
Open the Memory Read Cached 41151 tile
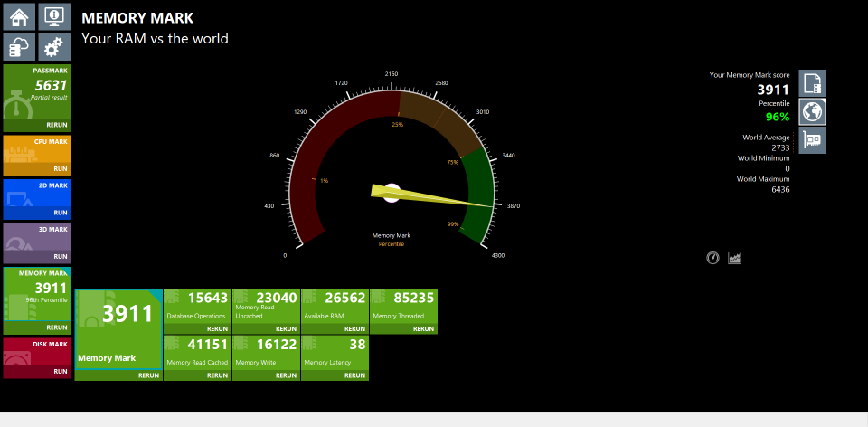197,353
